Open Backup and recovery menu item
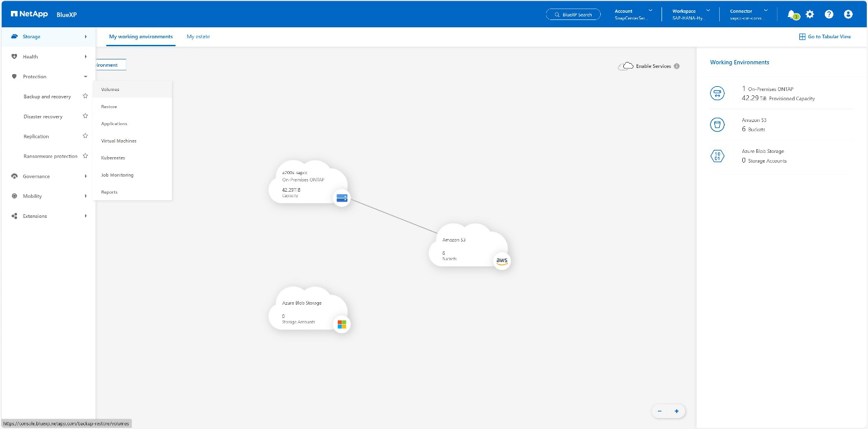Screen dimensions: 868x429 tap(47, 96)
